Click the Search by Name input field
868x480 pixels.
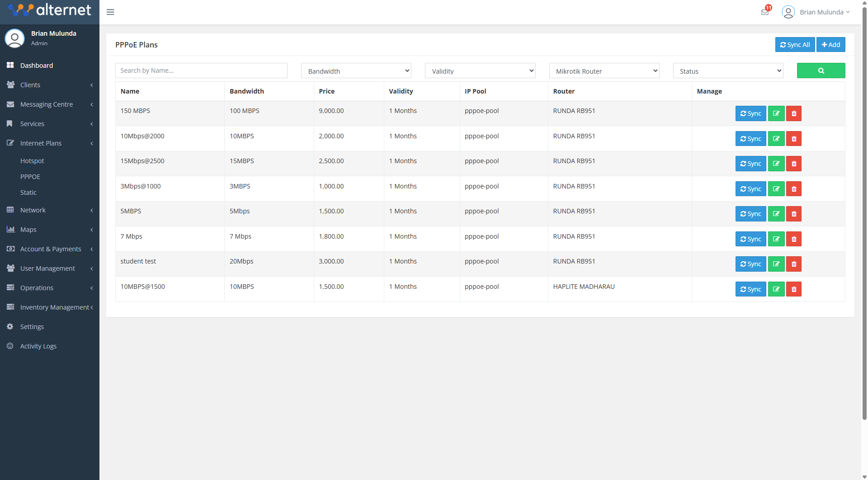coord(201,70)
